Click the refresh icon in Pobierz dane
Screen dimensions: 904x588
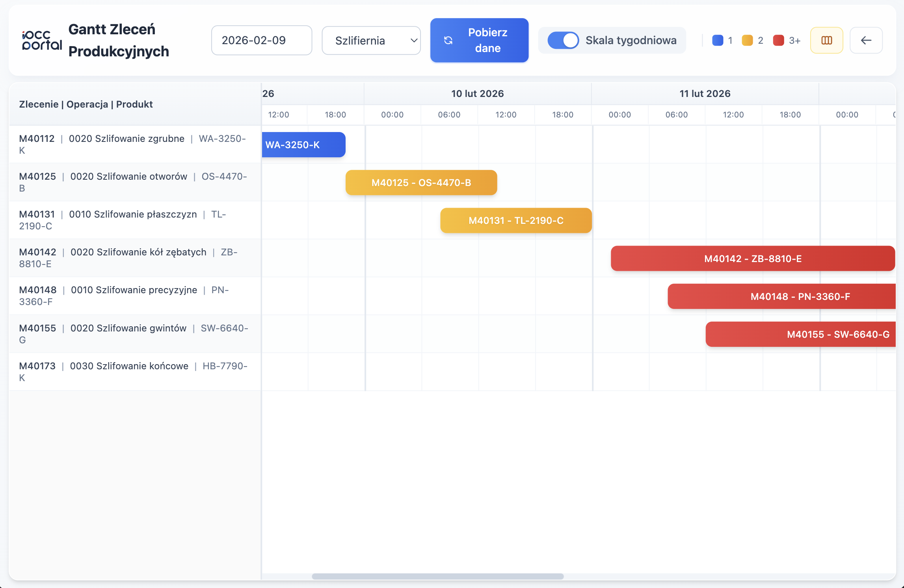448,40
